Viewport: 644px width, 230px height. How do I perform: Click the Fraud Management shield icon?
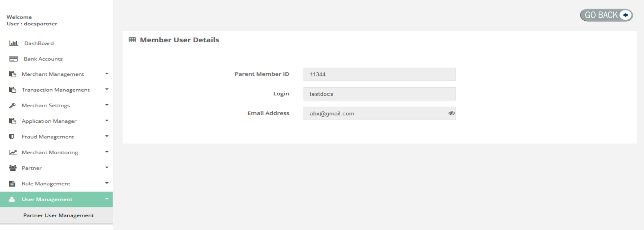12,137
